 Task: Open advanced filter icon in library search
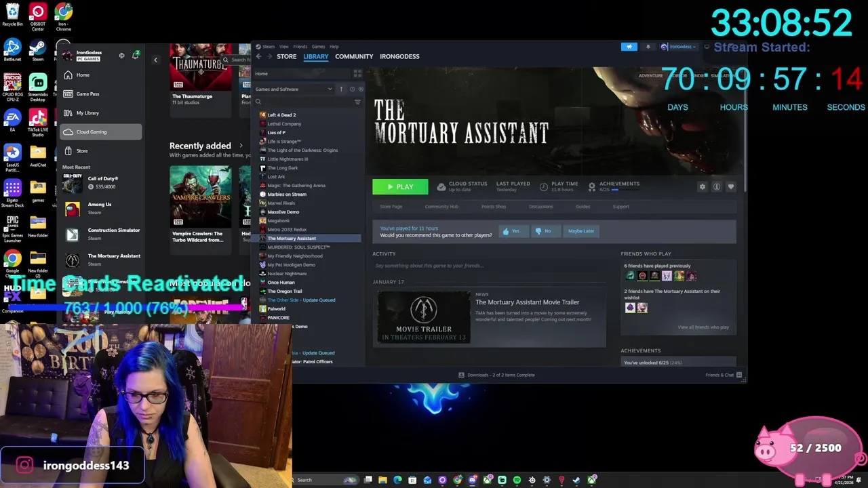(x=357, y=102)
